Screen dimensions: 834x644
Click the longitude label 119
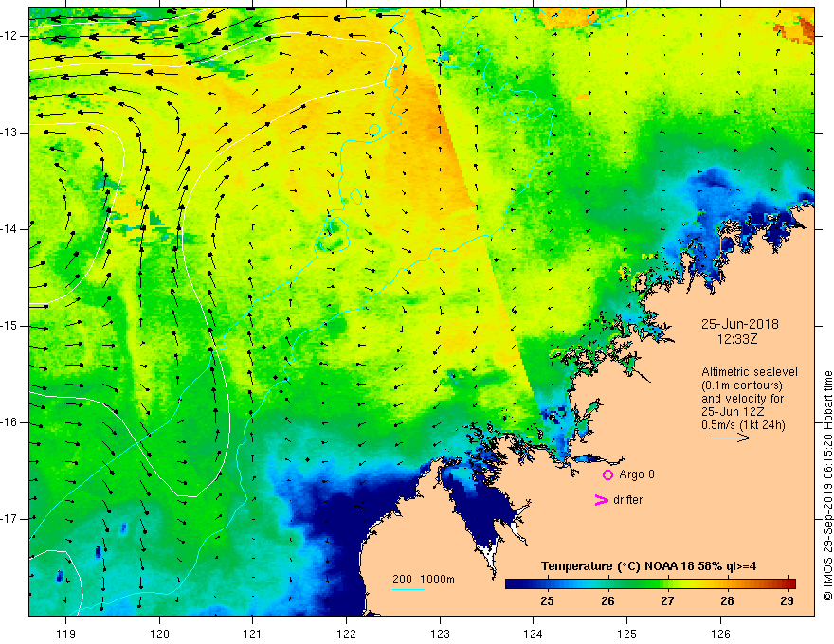(x=66, y=634)
